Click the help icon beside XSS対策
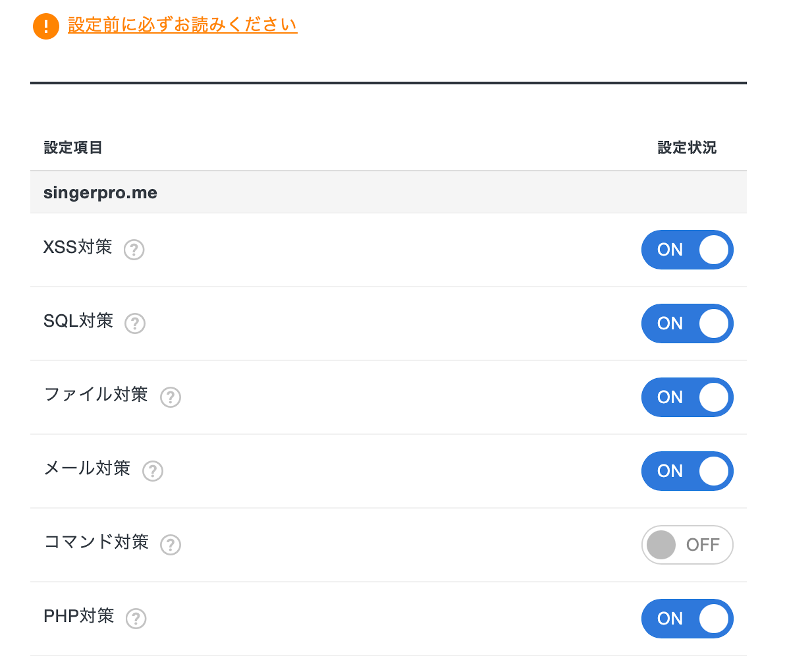Image resolution: width=785 pixels, height=672 pixels. click(134, 250)
